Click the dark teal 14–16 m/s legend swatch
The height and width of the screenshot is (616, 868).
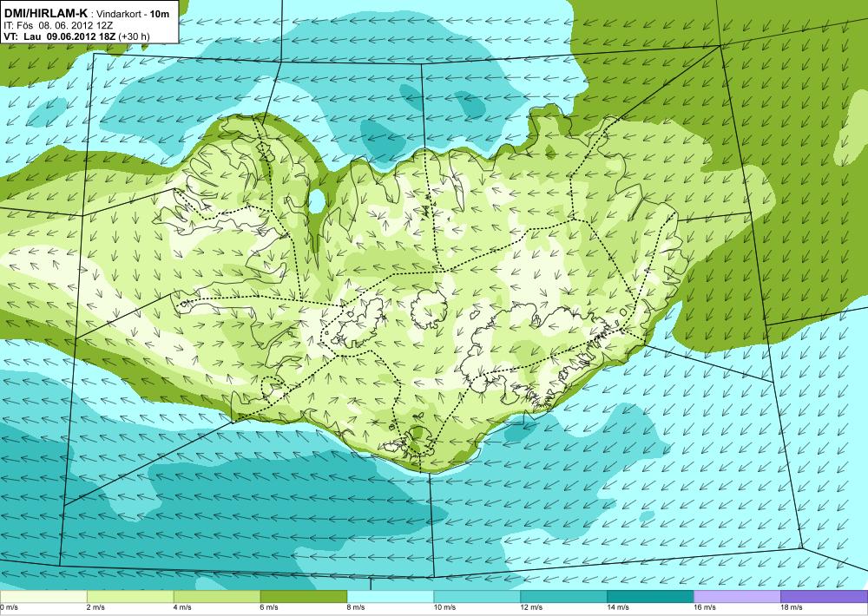pos(651,597)
